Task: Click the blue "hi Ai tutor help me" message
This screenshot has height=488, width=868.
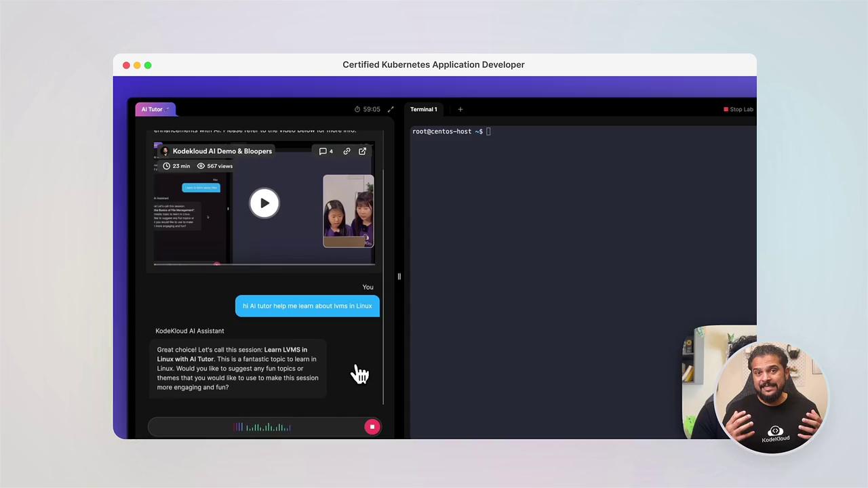Action: [307, 306]
